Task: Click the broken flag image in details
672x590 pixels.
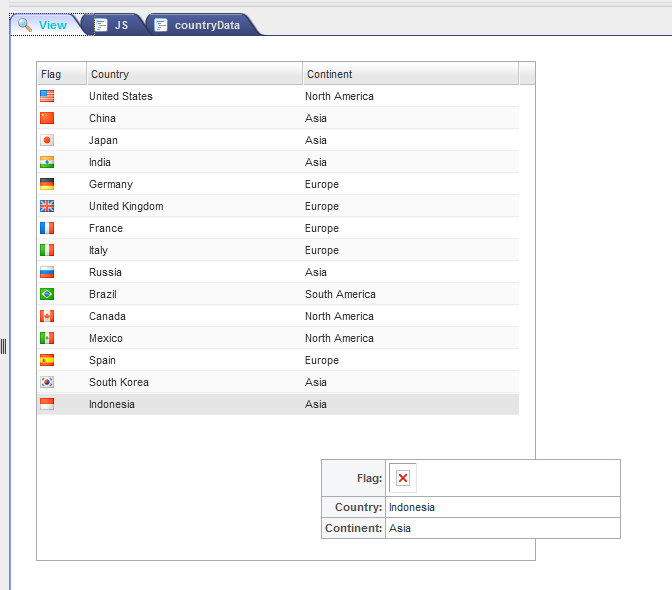Action: tap(402, 479)
